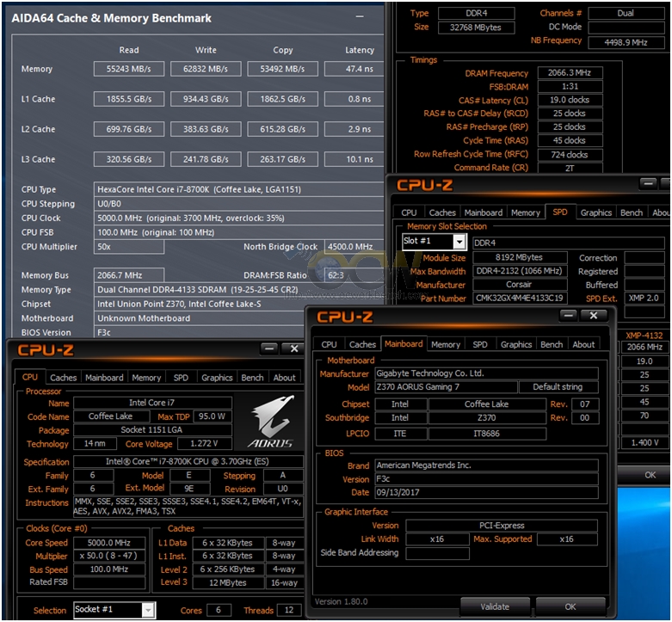Click the Dual Channel DDR4-4133 SDRAM field
Viewport: 672px width, 622px height.
(x=238, y=290)
